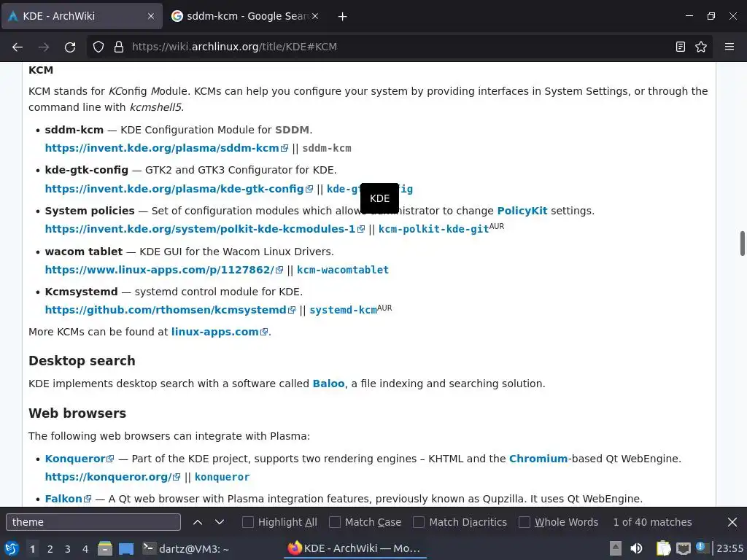Viewport: 747px width, 560px height.
Task: Find next match arrow
Action: [219, 522]
